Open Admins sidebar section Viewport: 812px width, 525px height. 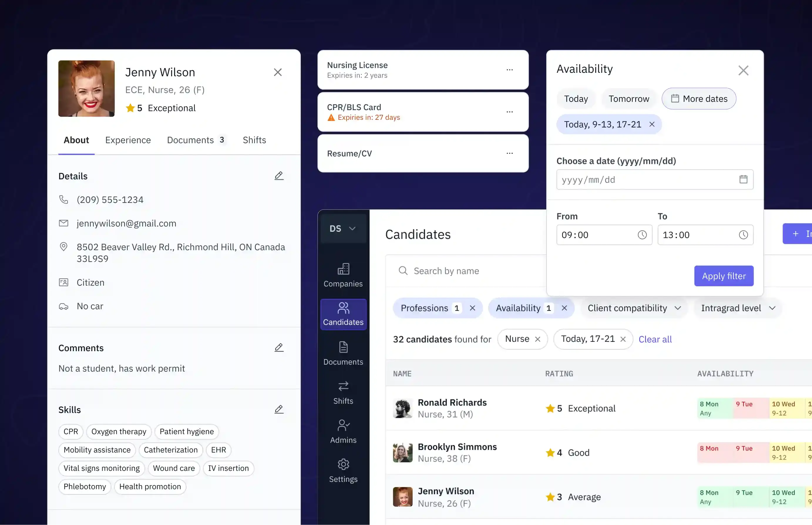coord(343,432)
